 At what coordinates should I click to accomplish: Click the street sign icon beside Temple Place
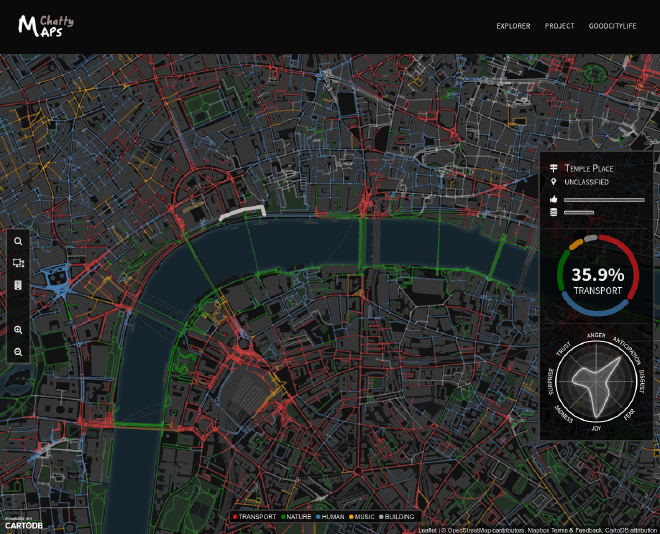(x=553, y=168)
